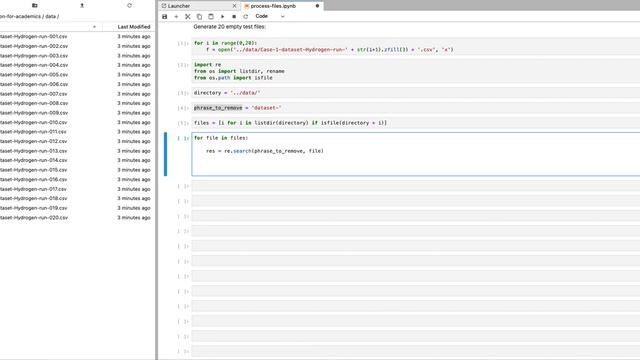The image size is (640, 360).
Task: Select file Hydrogen-run-004.csv
Action: pyautogui.click(x=33, y=65)
